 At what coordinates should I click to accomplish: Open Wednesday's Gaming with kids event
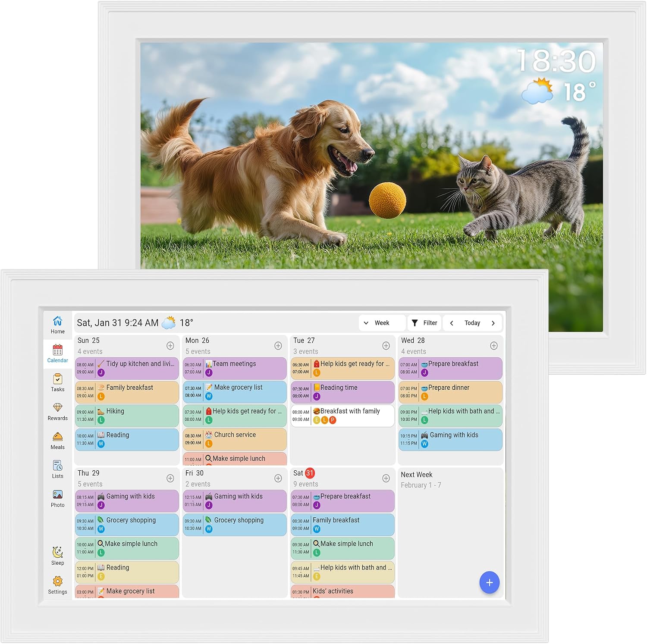pyautogui.click(x=450, y=439)
